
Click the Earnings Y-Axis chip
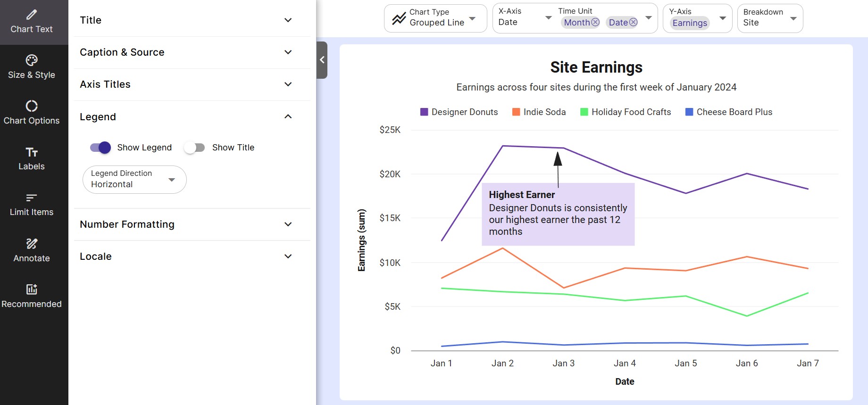point(690,23)
